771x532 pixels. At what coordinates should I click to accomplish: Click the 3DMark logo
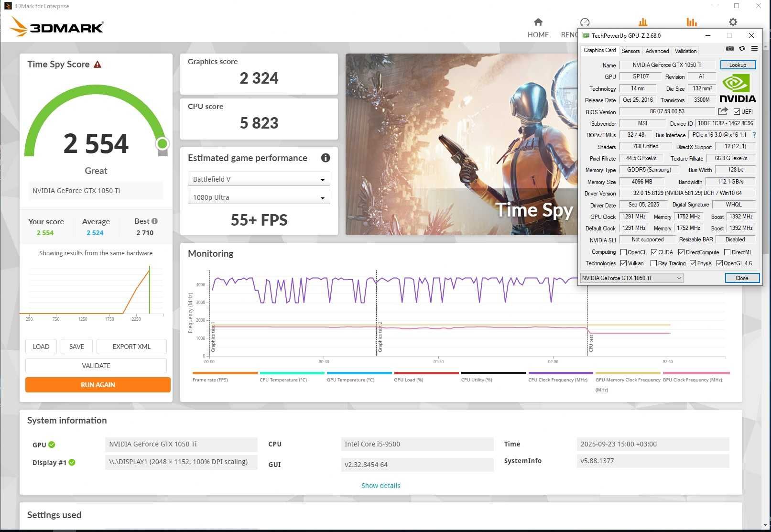(57, 27)
